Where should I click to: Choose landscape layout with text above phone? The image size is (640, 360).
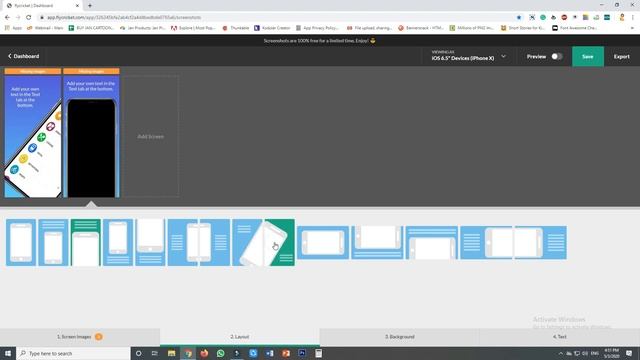(432, 242)
